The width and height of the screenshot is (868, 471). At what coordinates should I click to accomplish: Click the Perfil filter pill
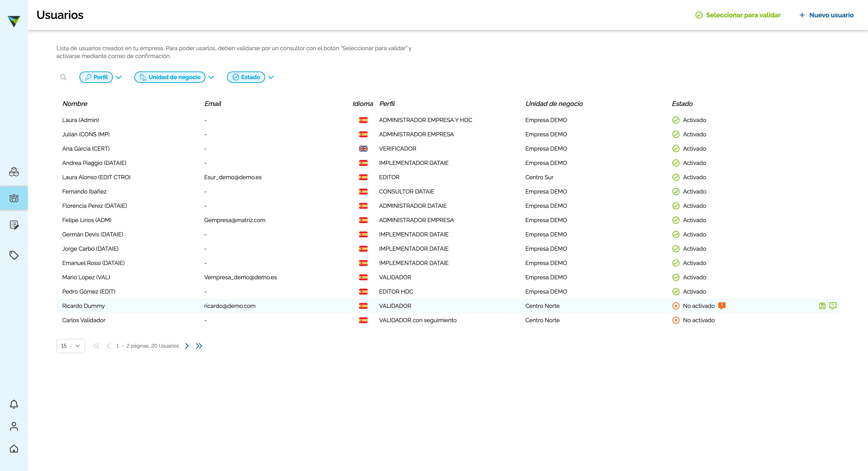pos(96,77)
